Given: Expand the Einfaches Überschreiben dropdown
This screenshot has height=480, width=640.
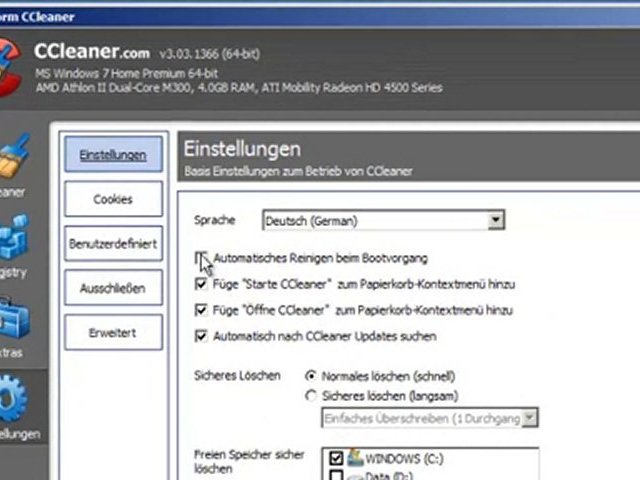Looking at the screenshot, I should (529, 418).
